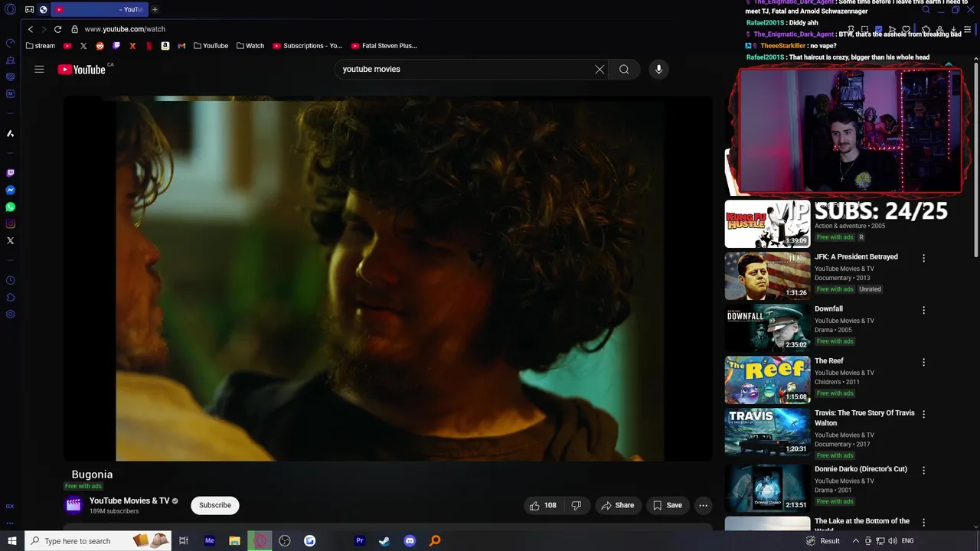
Task: Share the Bugonia video
Action: click(x=618, y=505)
